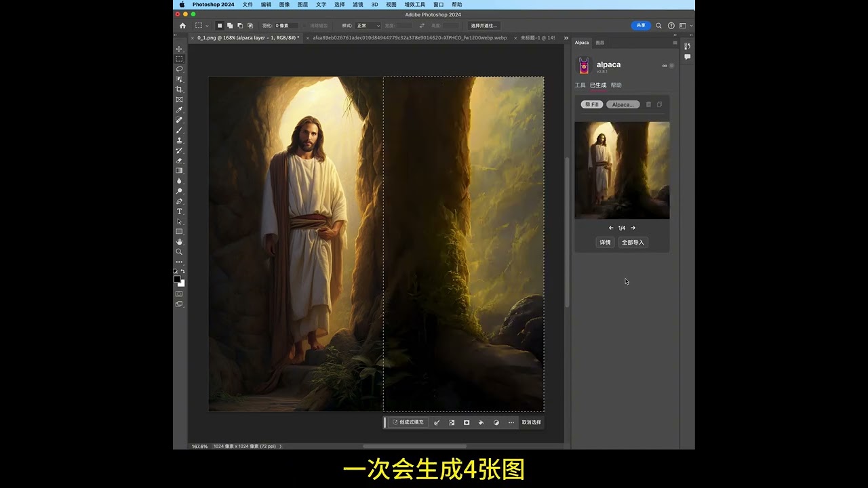Select the Eraser tool
Viewport: 868px width, 488px height.
click(x=179, y=161)
